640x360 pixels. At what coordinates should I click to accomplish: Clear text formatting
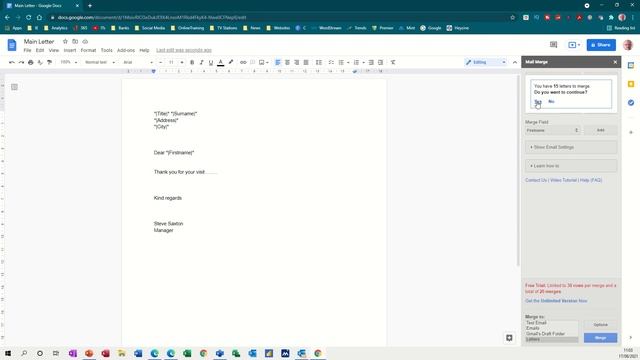tap(393, 62)
